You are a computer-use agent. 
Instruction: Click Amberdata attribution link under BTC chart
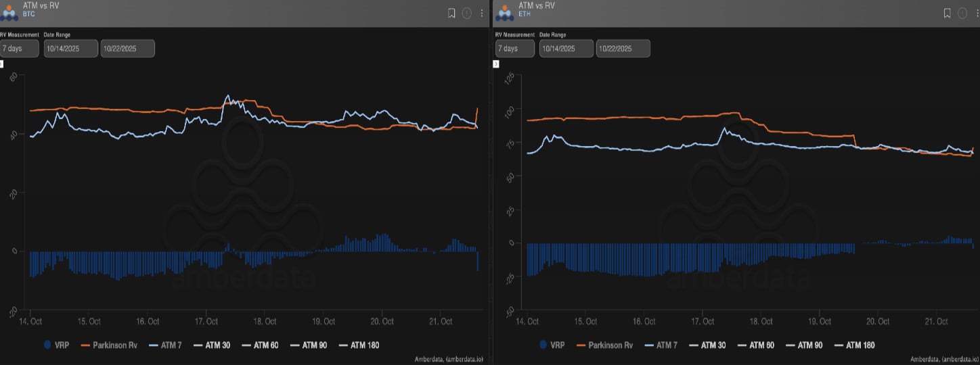click(x=447, y=359)
